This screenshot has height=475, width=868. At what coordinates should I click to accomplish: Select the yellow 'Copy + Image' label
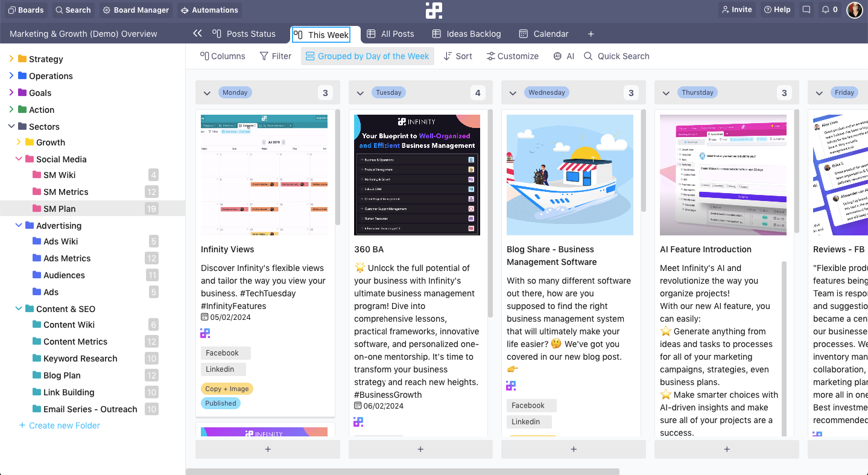[x=227, y=389]
